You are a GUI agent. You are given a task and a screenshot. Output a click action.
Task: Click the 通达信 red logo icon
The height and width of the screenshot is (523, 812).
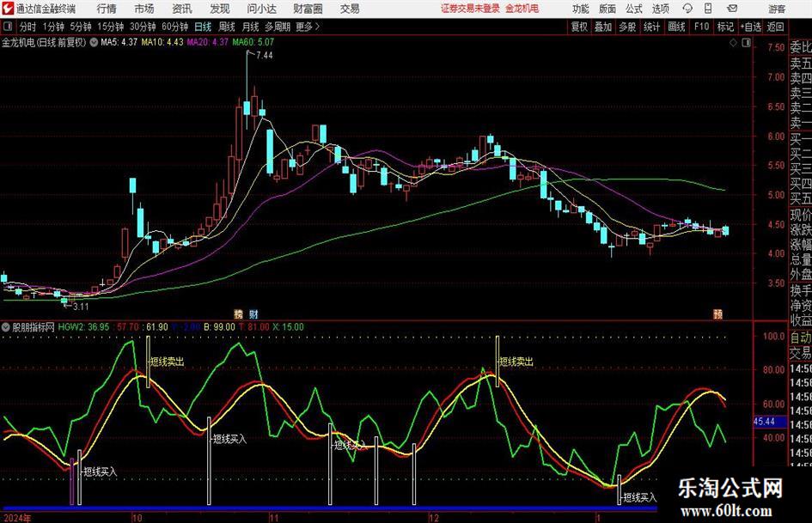tap(8, 9)
